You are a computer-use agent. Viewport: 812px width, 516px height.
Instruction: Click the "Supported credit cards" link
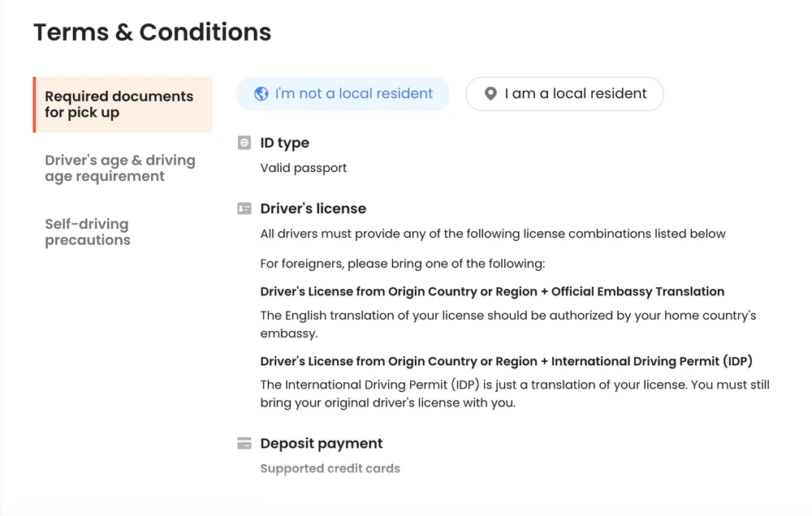pyautogui.click(x=330, y=468)
